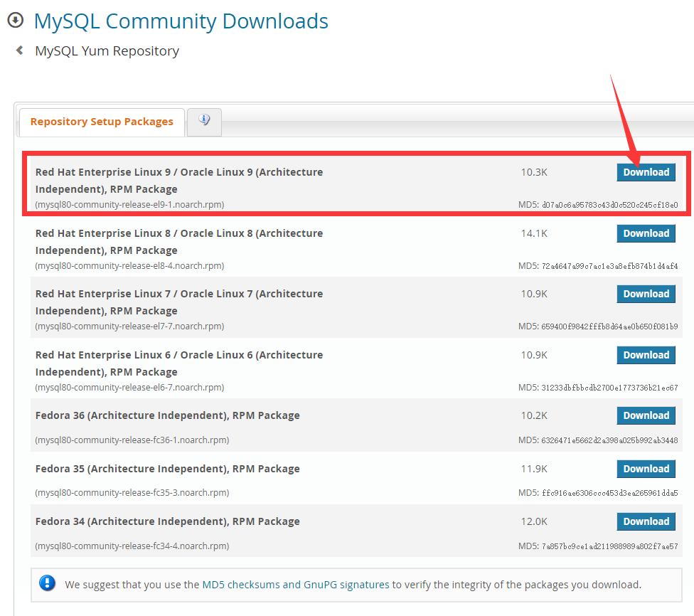Download the Fedora 36 RPM package
Screen dimensions: 694x616
646,415
